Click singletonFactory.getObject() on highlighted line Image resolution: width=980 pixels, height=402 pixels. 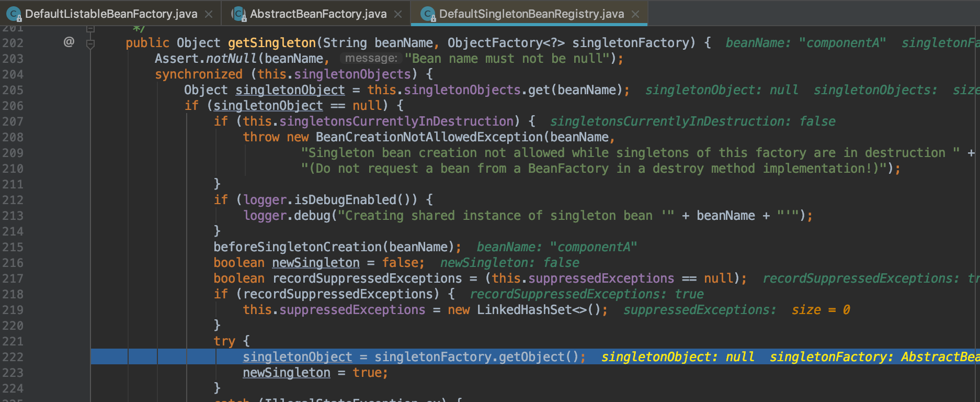[477, 357]
